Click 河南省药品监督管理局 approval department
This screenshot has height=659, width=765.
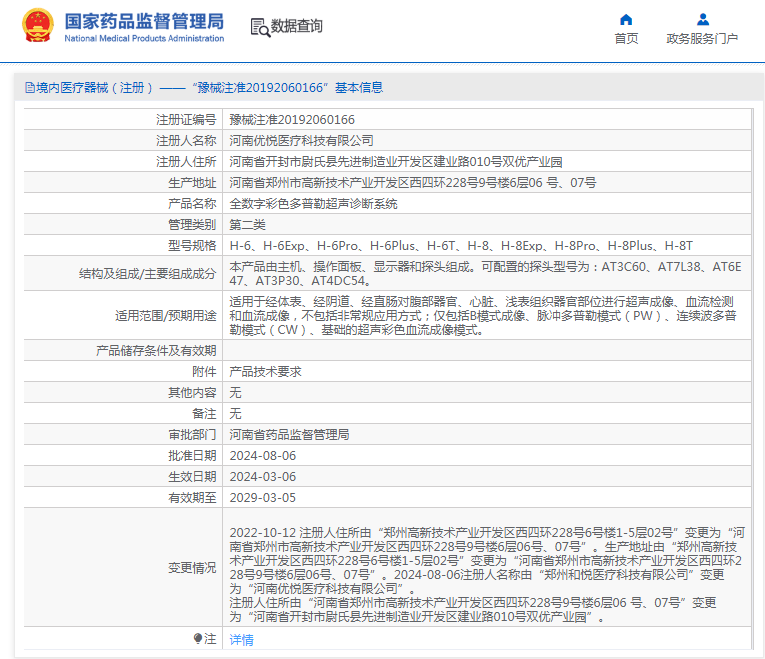click(x=289, y=435)
